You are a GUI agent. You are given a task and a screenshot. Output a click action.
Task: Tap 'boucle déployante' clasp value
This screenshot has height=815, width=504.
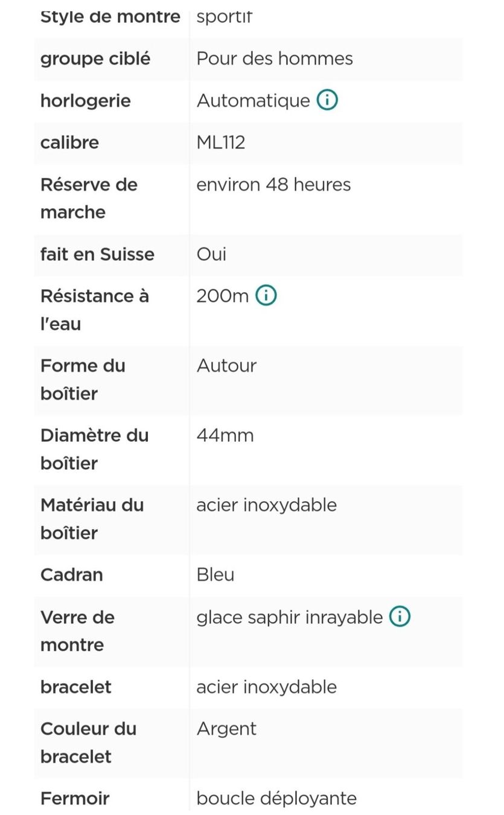click(276, 799)
